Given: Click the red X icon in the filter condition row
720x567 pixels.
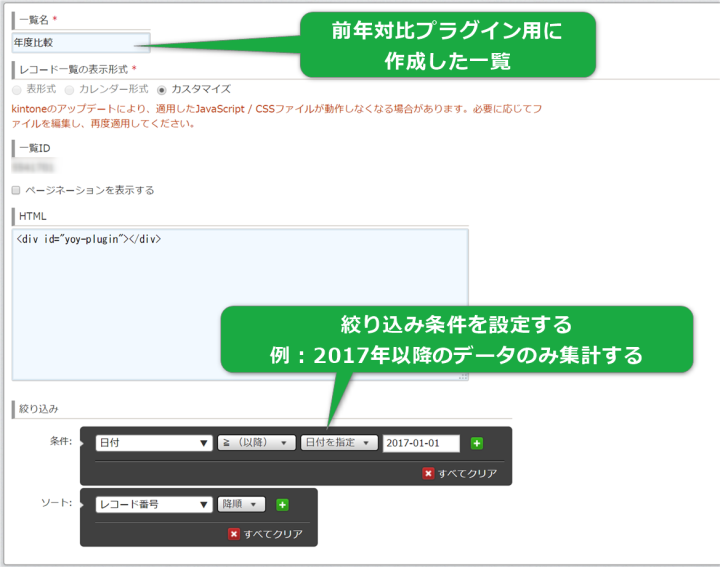Looking at the screenshot, I should pos(428,473).
